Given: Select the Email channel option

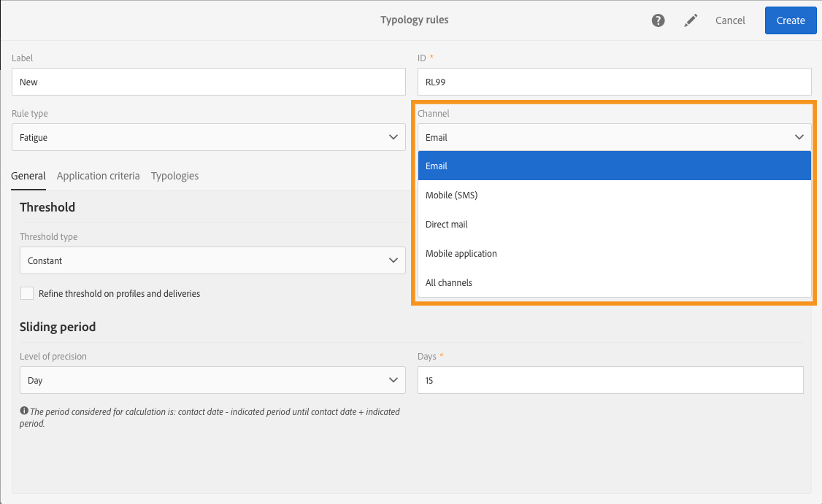Looking at the screenshot, I should (614, 166).
